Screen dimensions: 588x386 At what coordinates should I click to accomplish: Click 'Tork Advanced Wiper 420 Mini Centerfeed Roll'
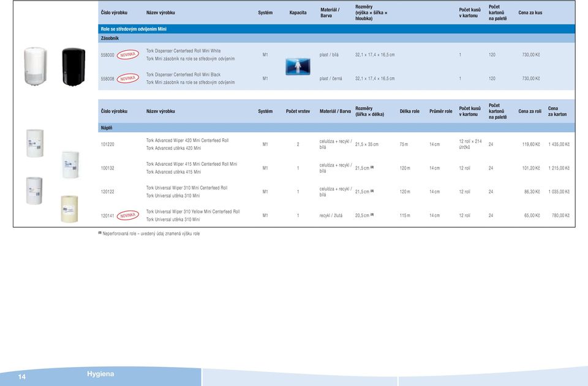[187, 141]
